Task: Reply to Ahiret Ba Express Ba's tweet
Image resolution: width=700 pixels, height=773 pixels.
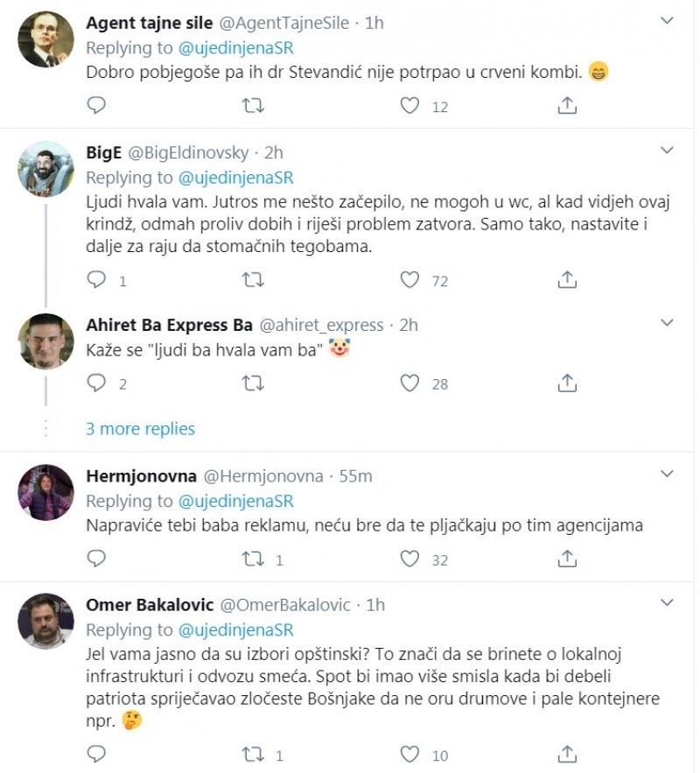Action: [97, 383]
